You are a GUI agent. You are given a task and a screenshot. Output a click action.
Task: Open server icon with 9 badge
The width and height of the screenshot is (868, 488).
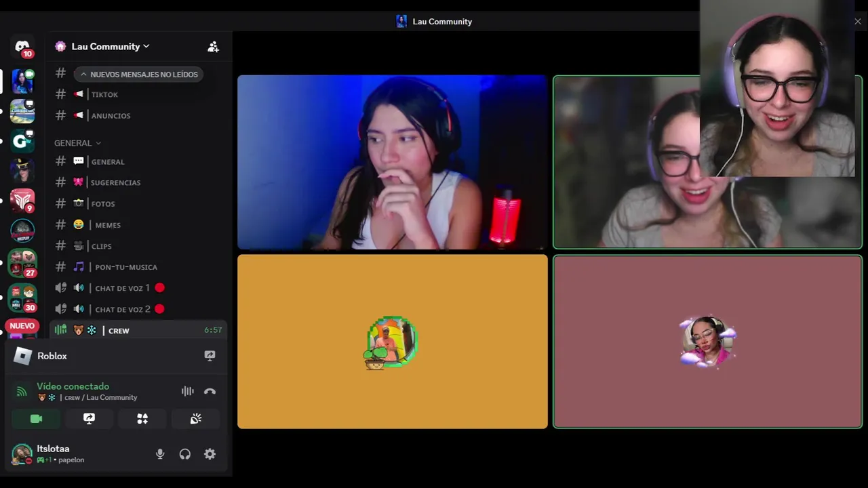click(x=22, y=201)
